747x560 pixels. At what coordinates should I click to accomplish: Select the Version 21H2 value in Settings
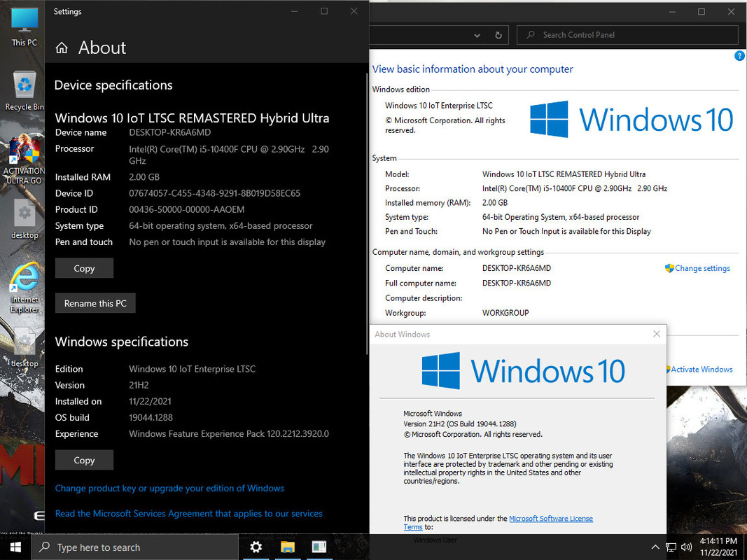(139, 385)
